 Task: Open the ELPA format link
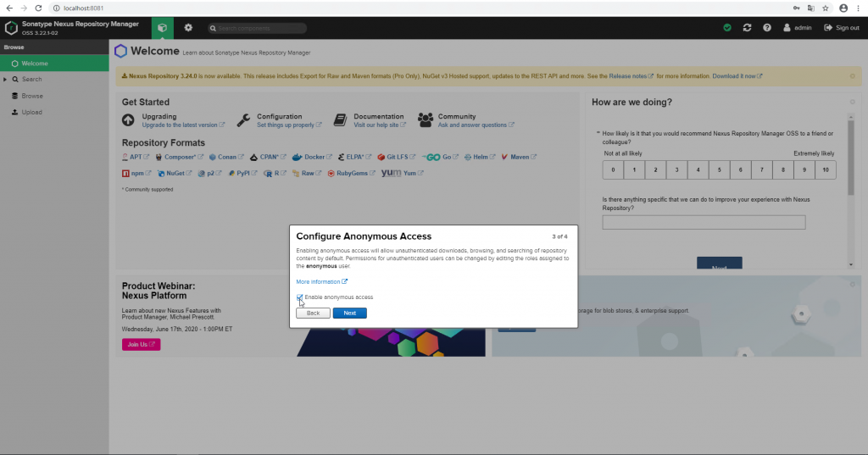point(354,158)
